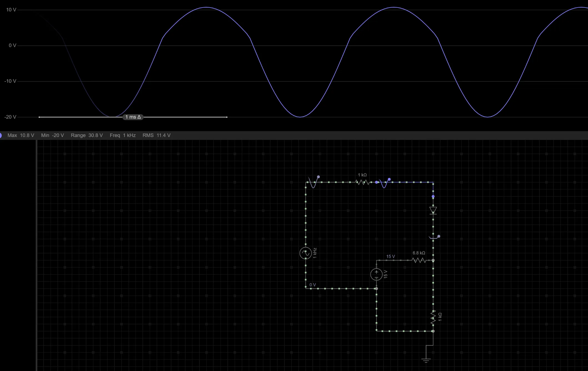Click the 'Max 10.8 V' readout
The image size is (588, 371).
pos(21,135)
